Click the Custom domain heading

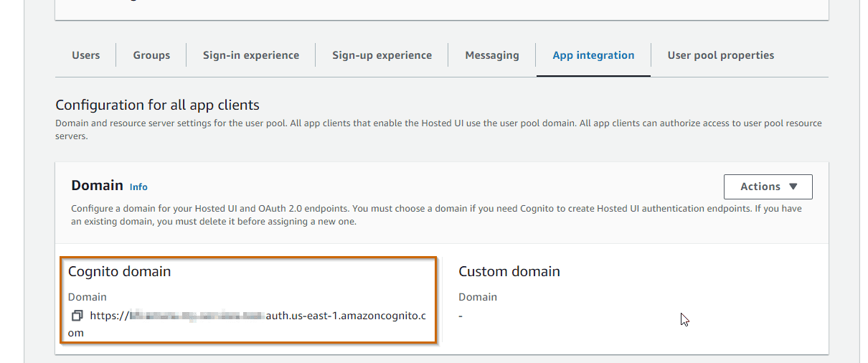509,271
